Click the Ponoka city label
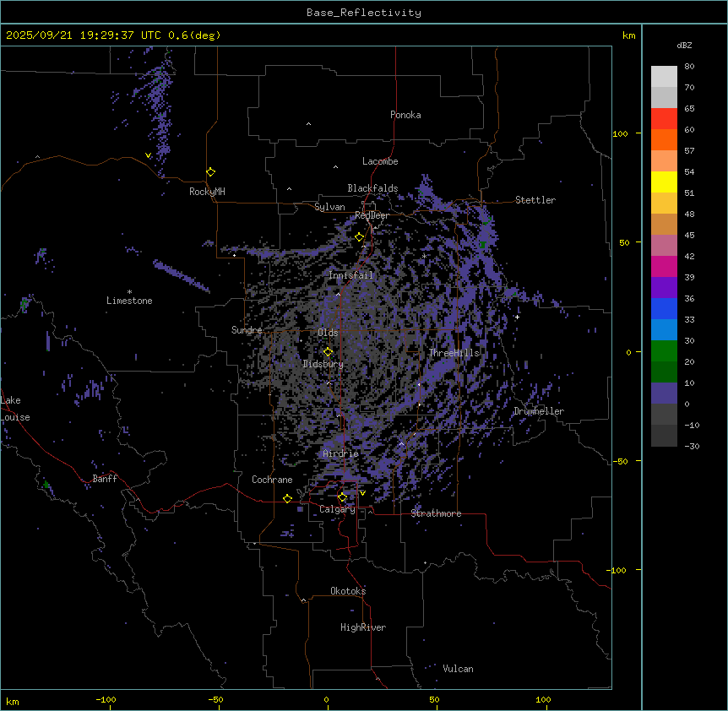 [405, 115]
